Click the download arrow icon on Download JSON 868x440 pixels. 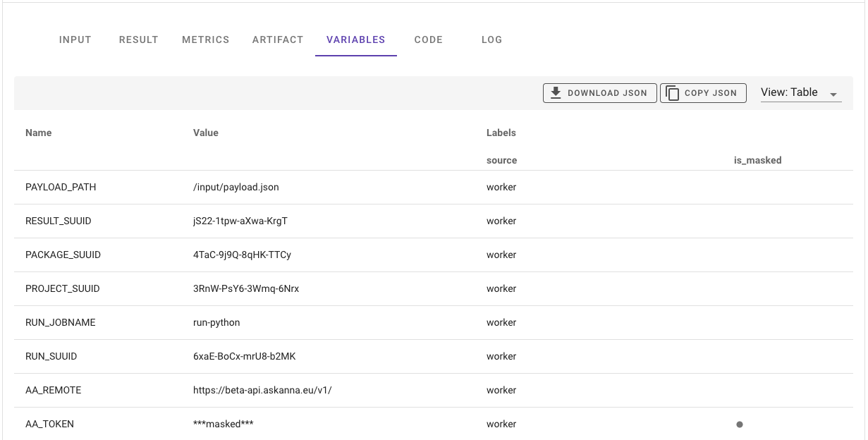(556, 92)
